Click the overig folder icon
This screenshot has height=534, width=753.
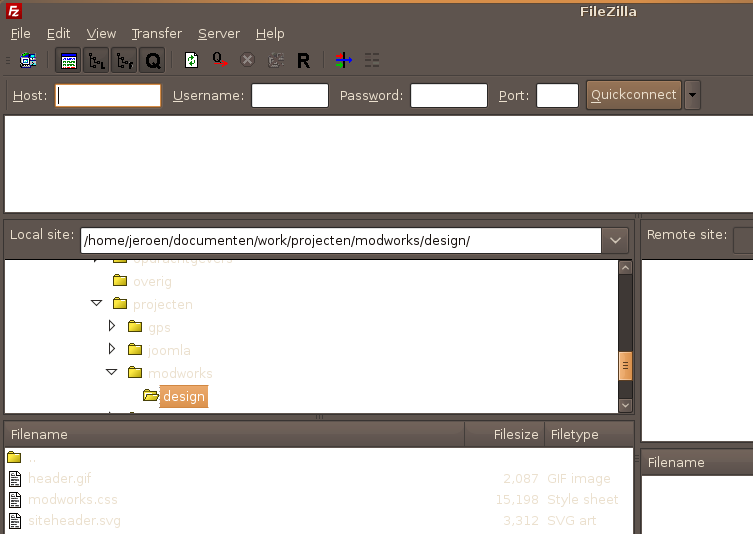120,280
